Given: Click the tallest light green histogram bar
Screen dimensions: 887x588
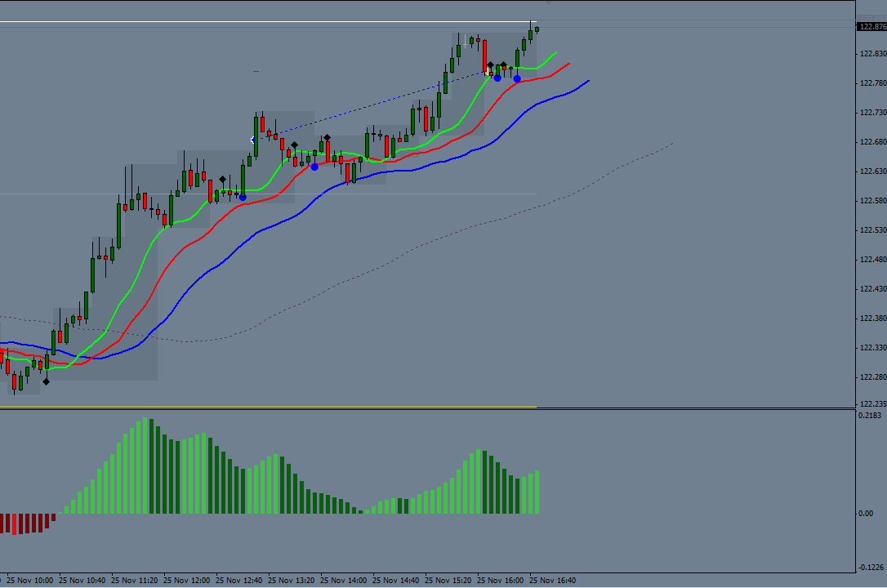Looking at the screenshot, I should 145,465.
